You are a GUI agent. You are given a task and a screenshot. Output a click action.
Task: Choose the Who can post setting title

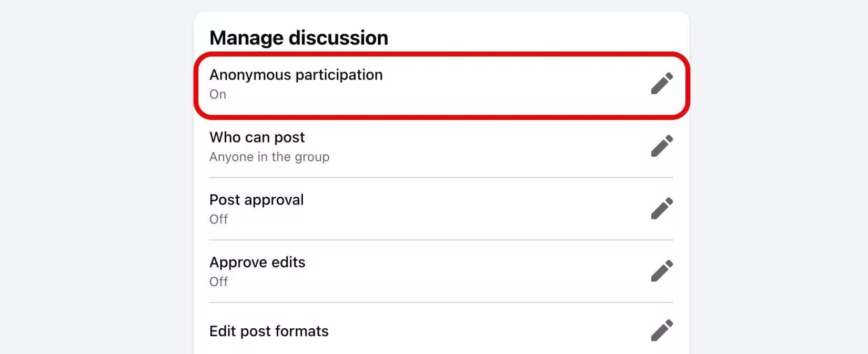pyautogui.click(x=257, y=137)
